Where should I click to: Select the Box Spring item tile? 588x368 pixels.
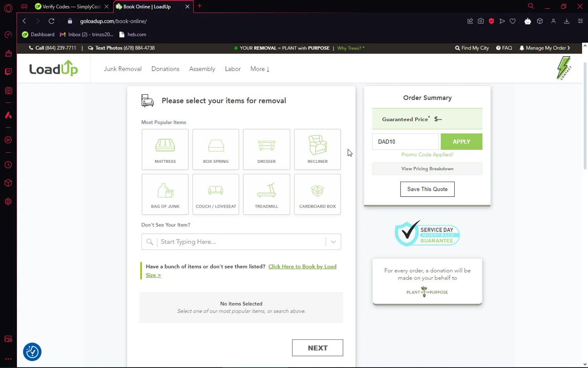coord(216,149)
